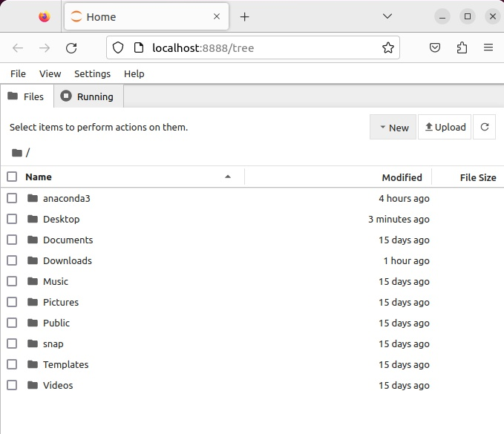The image size is (504, 434).
Task: Select the Downloads folder checkbox
Action: (12, 260)
